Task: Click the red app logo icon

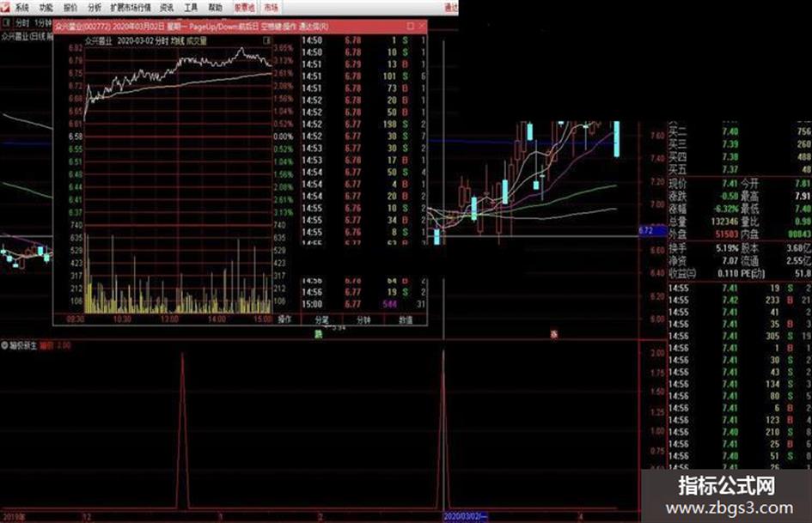Action: [x=5, y=7]
